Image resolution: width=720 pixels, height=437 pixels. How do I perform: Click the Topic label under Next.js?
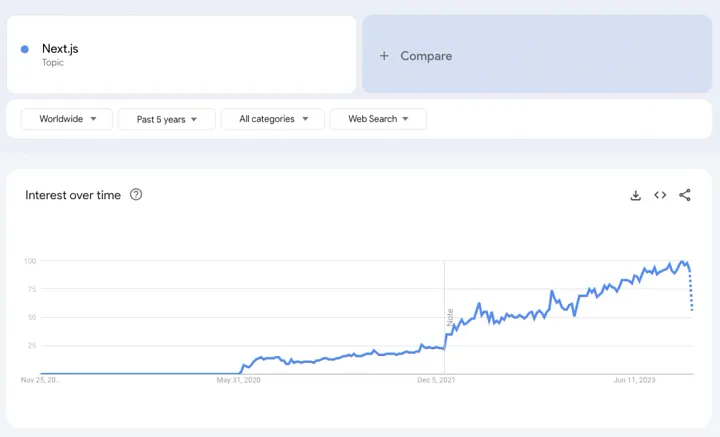(x=52, y=62)
